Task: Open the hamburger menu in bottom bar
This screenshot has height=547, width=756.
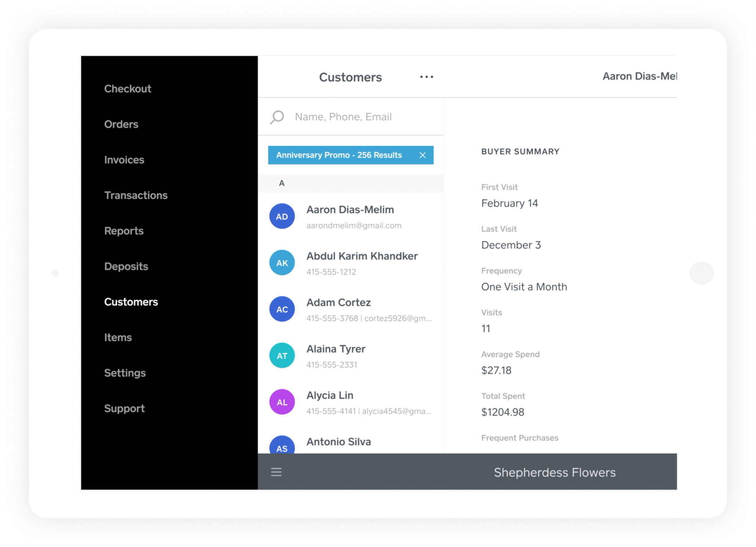Action: coord(276,472)
